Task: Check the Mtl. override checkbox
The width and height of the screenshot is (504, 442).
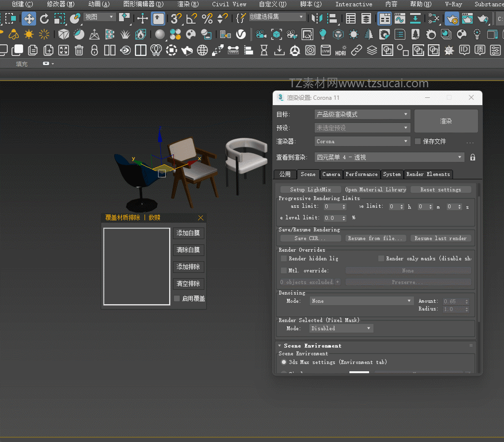Action: (x=284, y=270)
